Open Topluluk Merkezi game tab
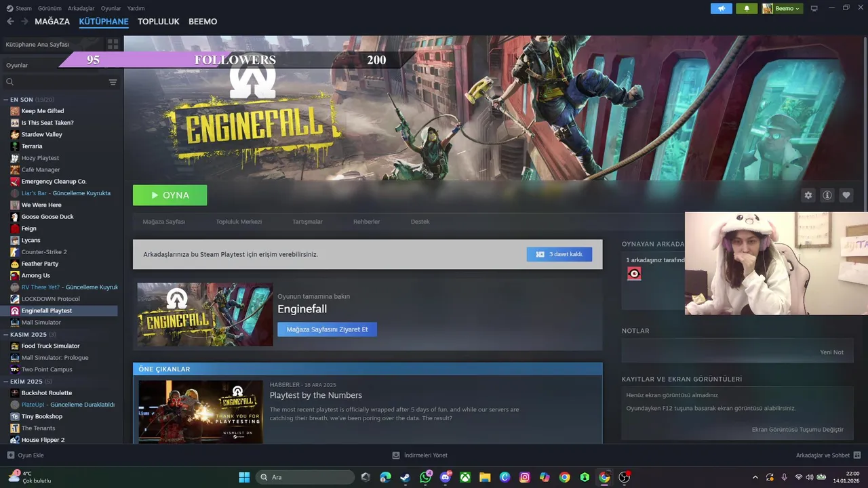The height and width of the screenshot is (488, 868). click(x=239, y=222)
